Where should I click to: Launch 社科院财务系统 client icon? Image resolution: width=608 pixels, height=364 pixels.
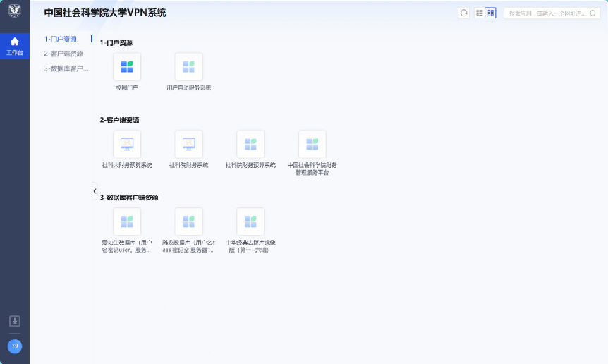pyautogui.click(x=188, y=144)
